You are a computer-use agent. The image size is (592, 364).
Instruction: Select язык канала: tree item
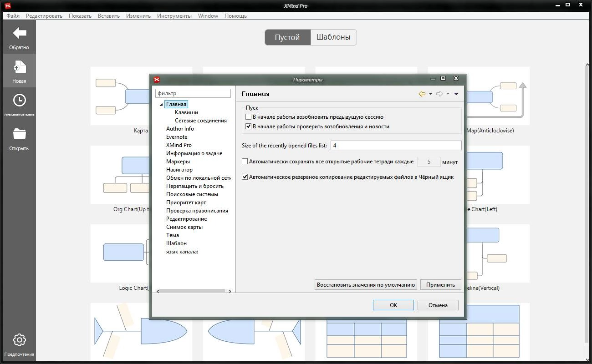(182, 252)
